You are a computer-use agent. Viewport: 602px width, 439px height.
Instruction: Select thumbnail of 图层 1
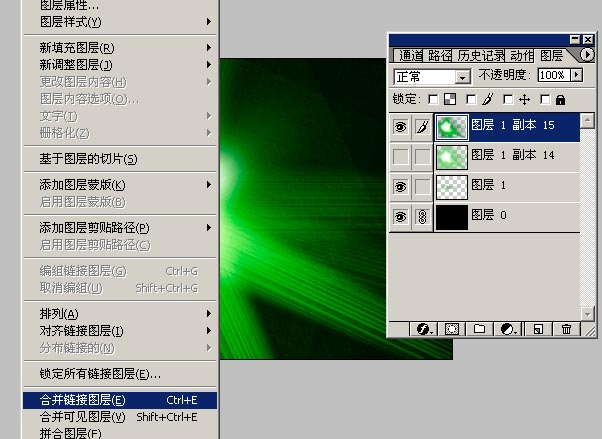pyautogui.click(x=452, y=187)
